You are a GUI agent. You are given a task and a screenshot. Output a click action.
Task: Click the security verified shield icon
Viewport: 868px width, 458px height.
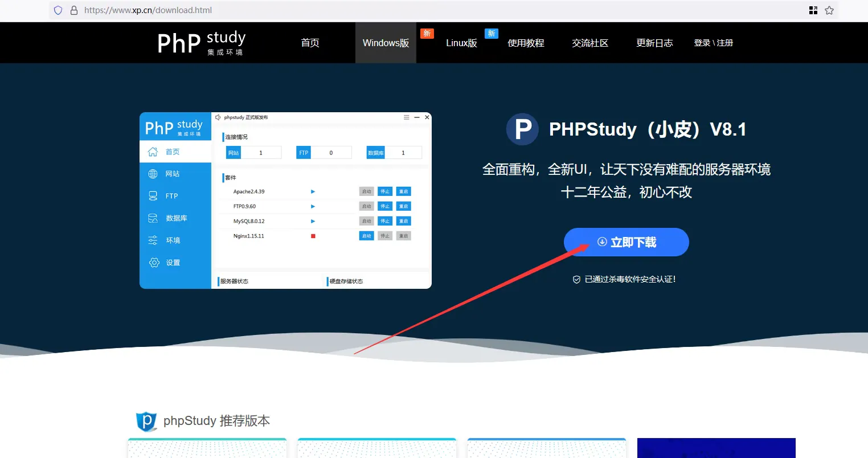576,280
